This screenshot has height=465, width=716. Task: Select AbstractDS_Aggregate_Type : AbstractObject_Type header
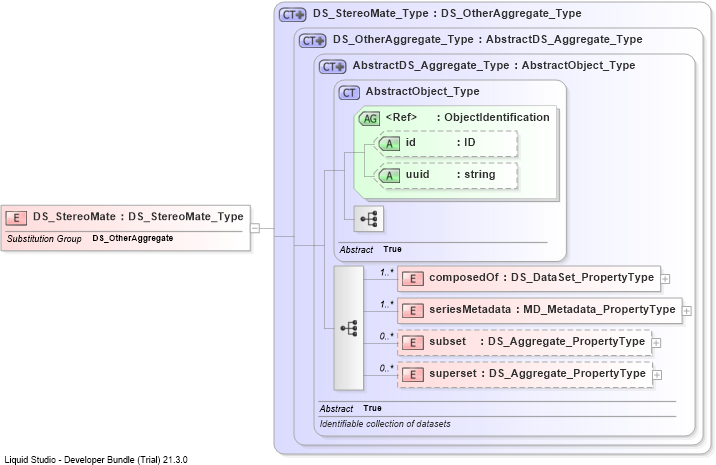pyautogui.click(x=494, y=65)
